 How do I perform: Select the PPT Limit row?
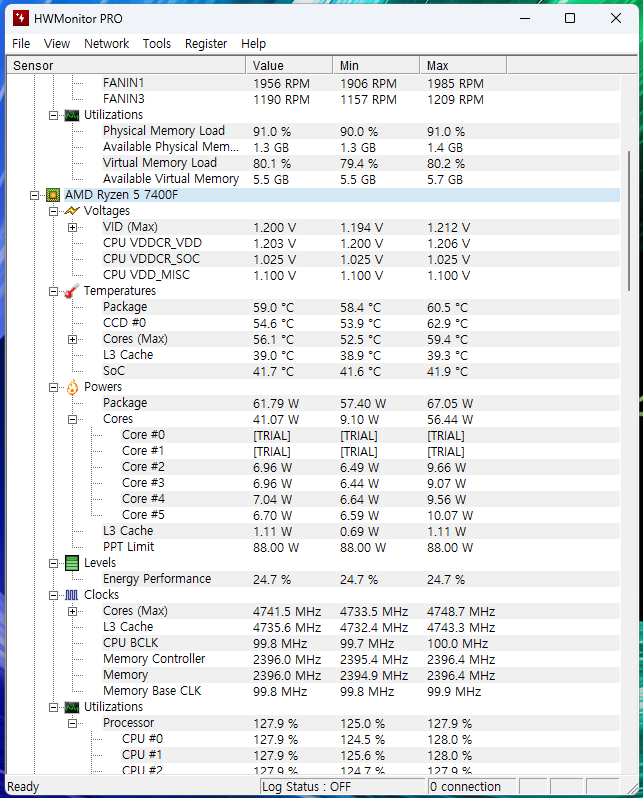(128, 547)
